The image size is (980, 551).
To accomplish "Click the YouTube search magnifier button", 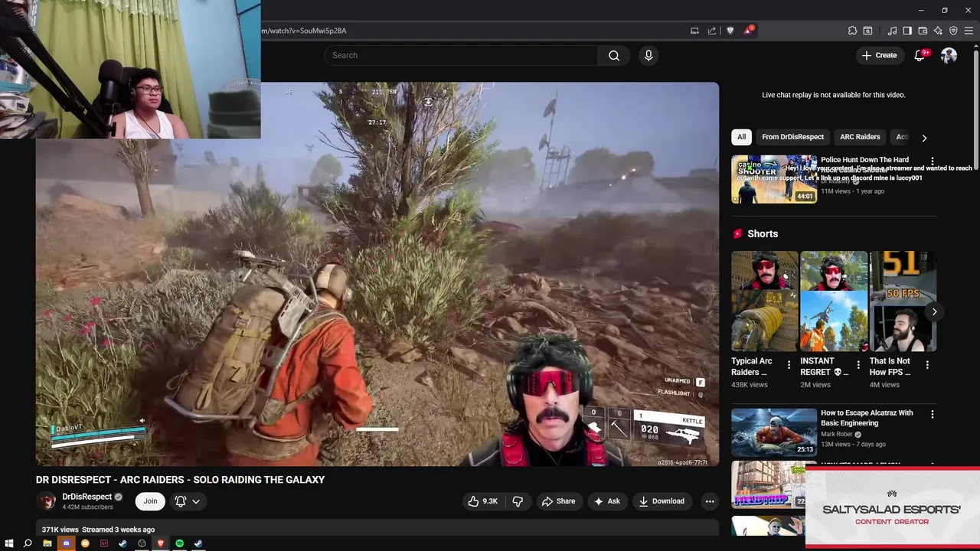I will coord(614,55).
